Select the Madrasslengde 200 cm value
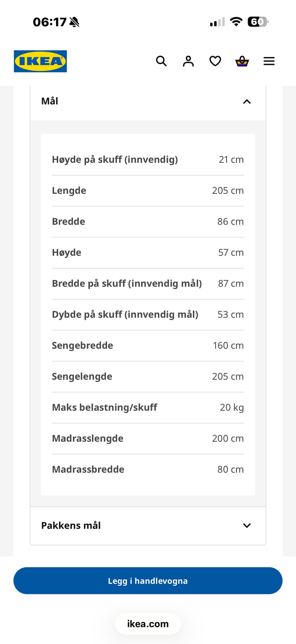The image size is (296, 644). coord(228,438)
